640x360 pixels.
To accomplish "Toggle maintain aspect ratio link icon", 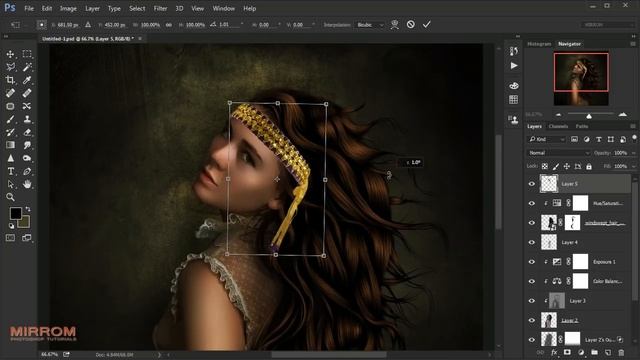I will click(x=169, y=25).
